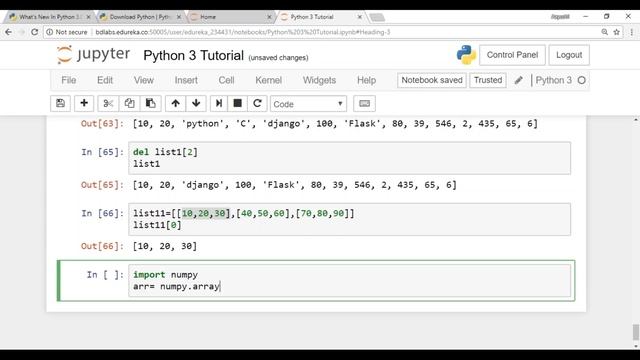
Task: Click the browser address bar URL
Action: [x=243, y=32]
